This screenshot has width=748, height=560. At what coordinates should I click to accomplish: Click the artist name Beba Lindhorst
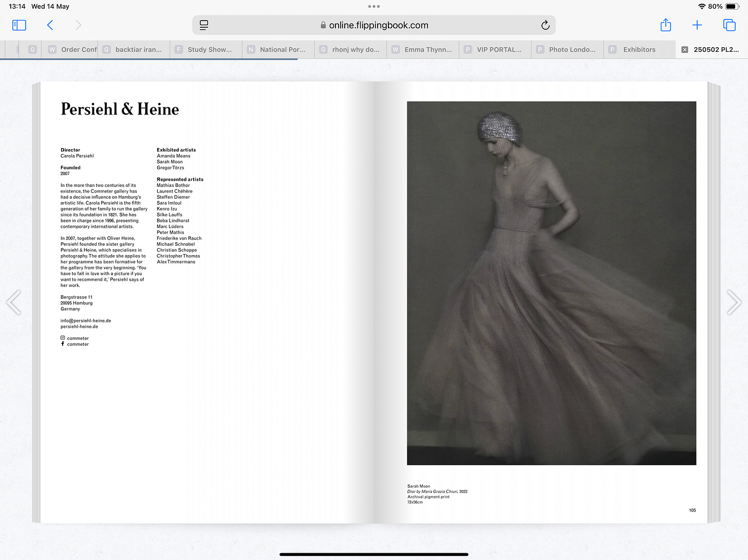click(x=173, y=221)
